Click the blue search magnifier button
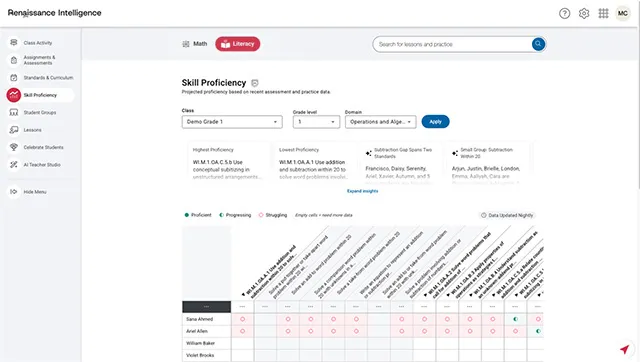Screen dimensions: 640x362 (538, 44)
